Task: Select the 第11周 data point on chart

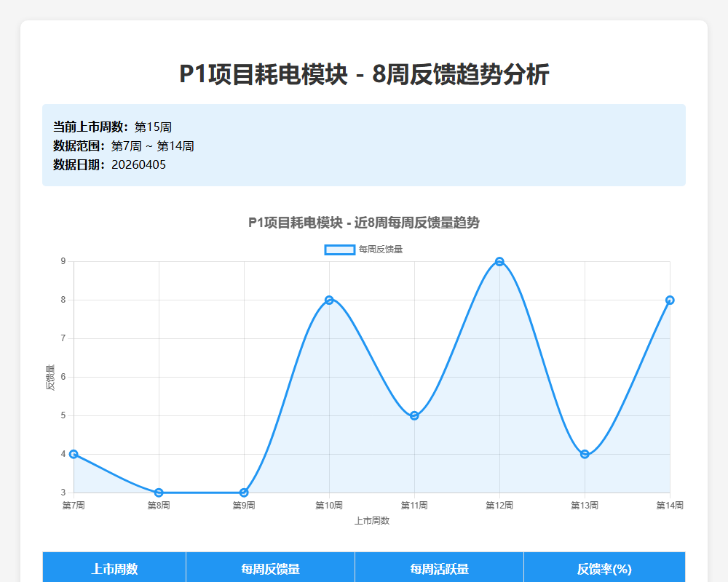Action: 415,415
